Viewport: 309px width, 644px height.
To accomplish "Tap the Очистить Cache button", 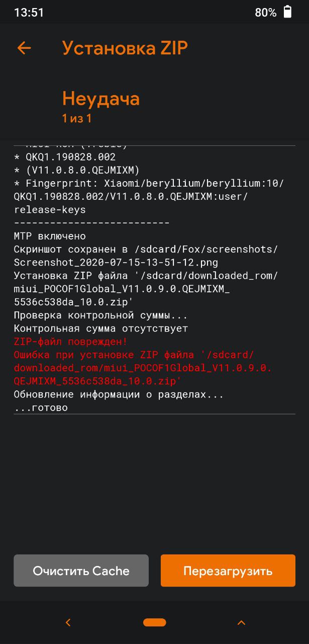I will point(81,571).
